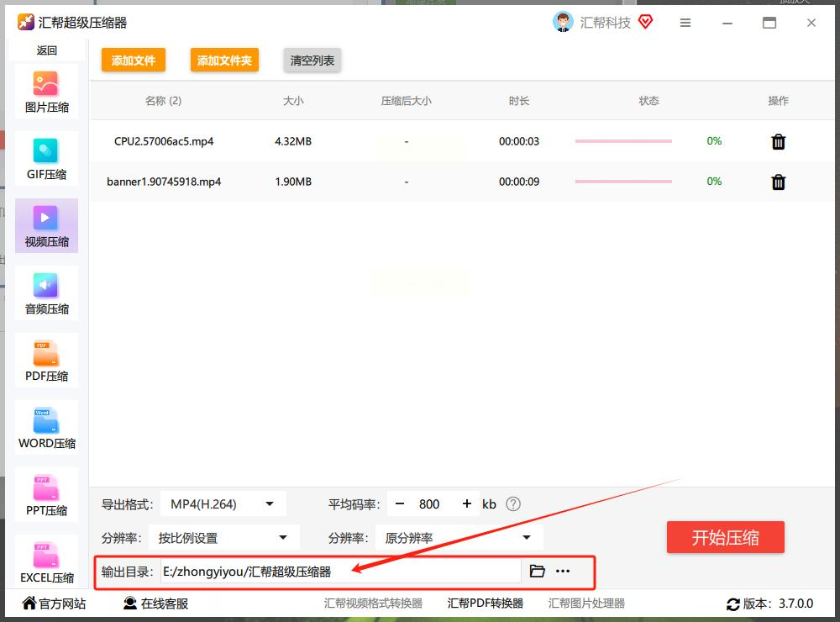Click the 4.32MB size cell

click(293, 141)
